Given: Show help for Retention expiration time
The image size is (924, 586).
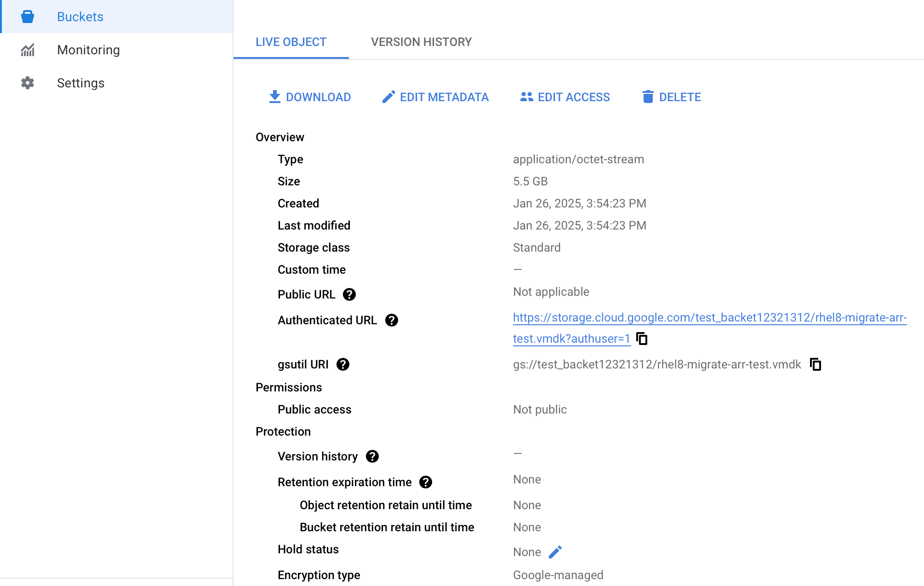Looking at the screenshot, I should (x=426, y=482).
